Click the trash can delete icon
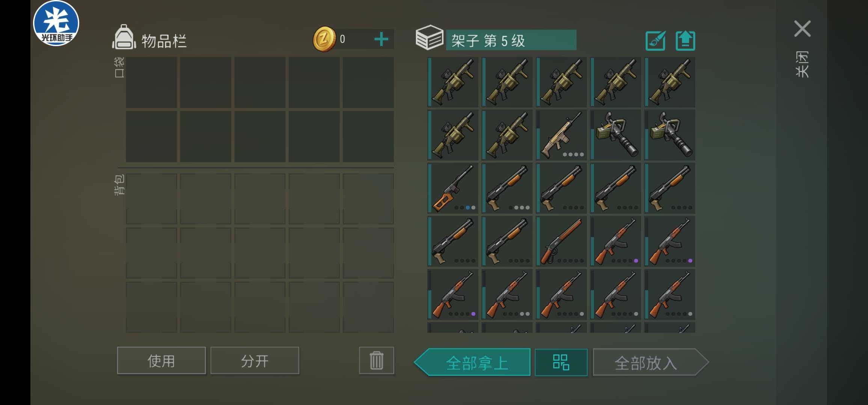The width and height of the screenshot is (868, 405). coord(377,360)
